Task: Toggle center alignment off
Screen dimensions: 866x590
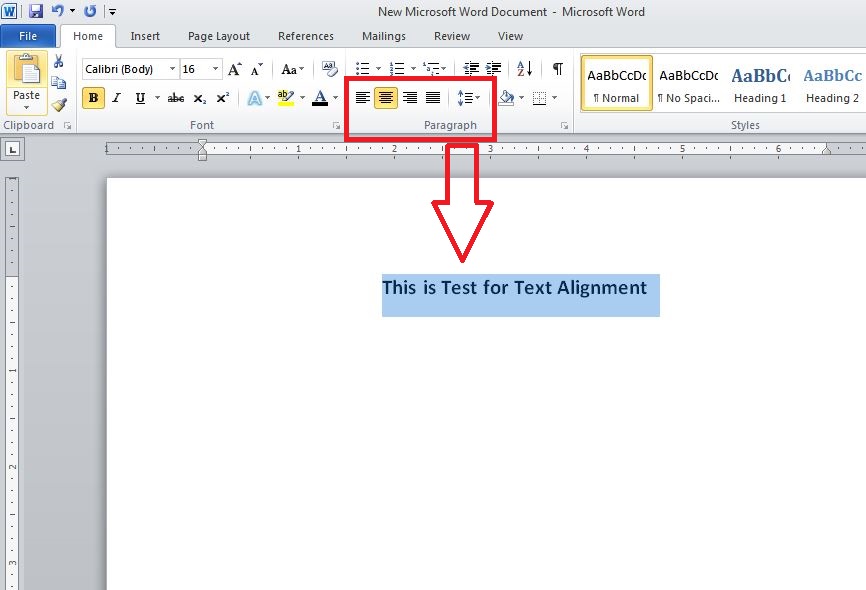Action: tap(386, 97)
